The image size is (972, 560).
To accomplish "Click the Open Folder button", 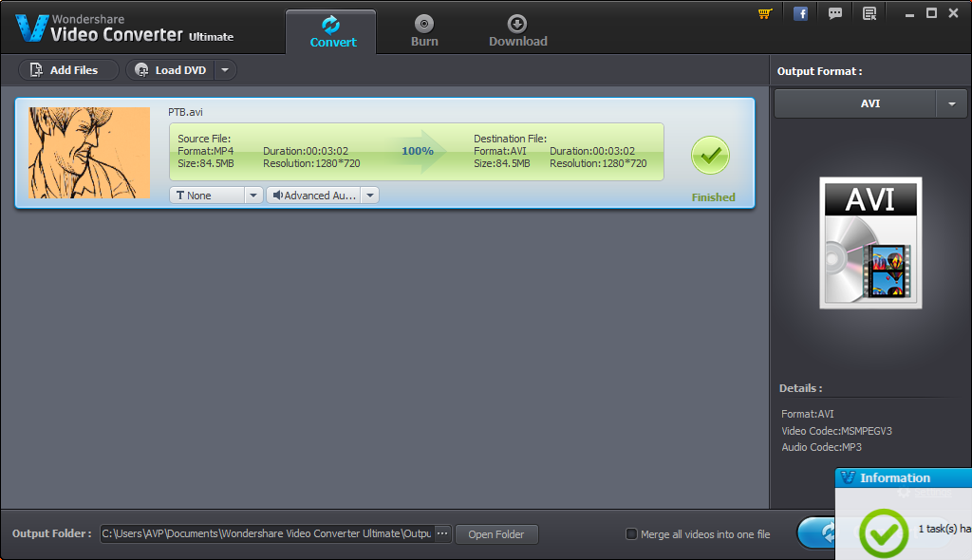I will [496, 534].
